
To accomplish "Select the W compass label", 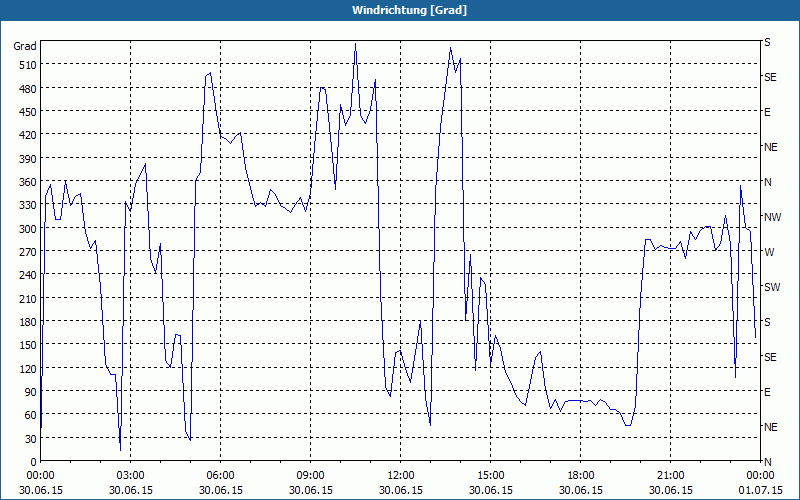I will click(x=769, y=252).
